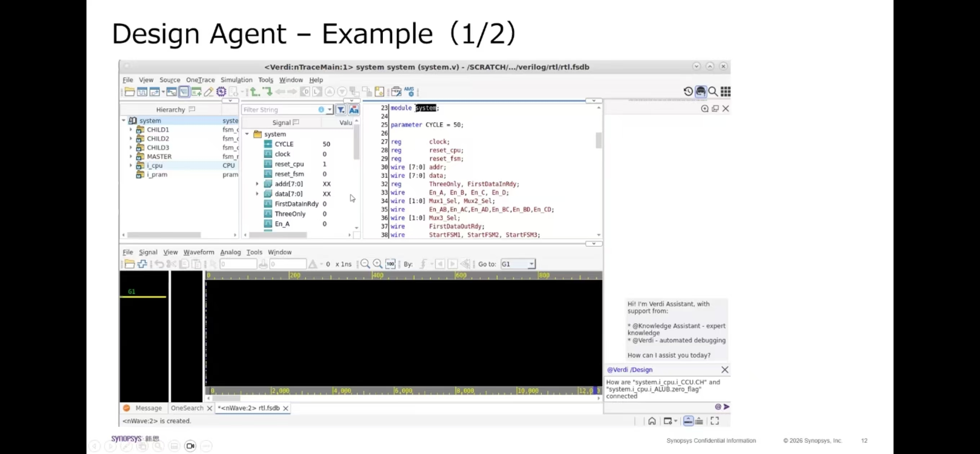Click the green trace driver arrow icon
This screenshot has height=454, width=980.
254,91
